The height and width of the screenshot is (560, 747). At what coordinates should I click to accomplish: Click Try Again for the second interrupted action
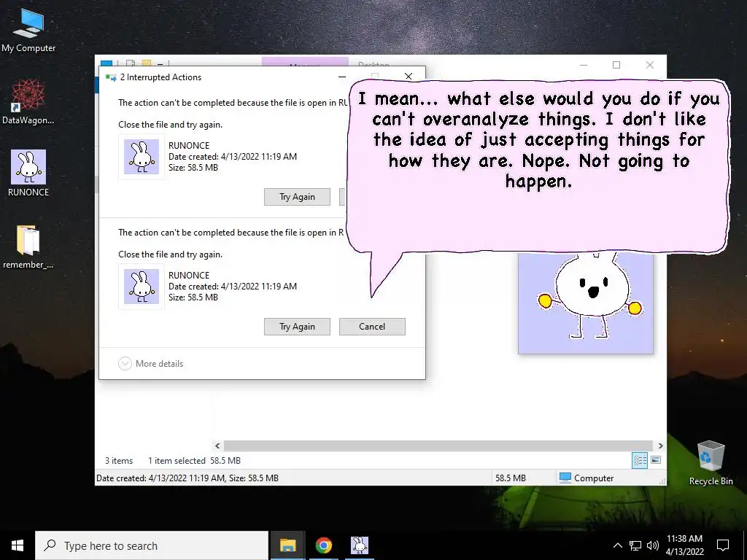[298, 327]
